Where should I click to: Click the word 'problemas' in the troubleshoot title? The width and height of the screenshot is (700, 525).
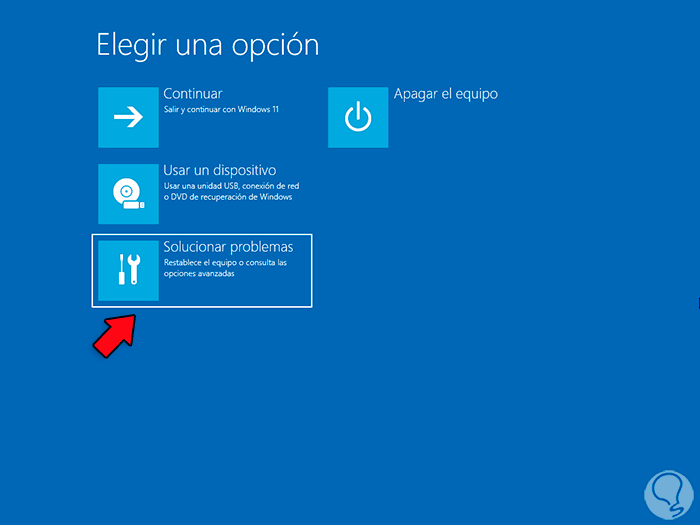point(262,248)
